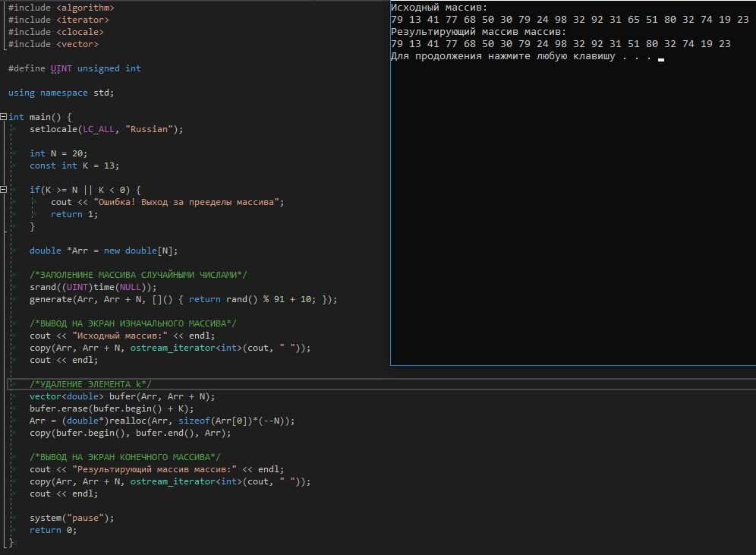Place cursor on srand time call
This screenshot has height=555, width=756.
tap(93, 287)
